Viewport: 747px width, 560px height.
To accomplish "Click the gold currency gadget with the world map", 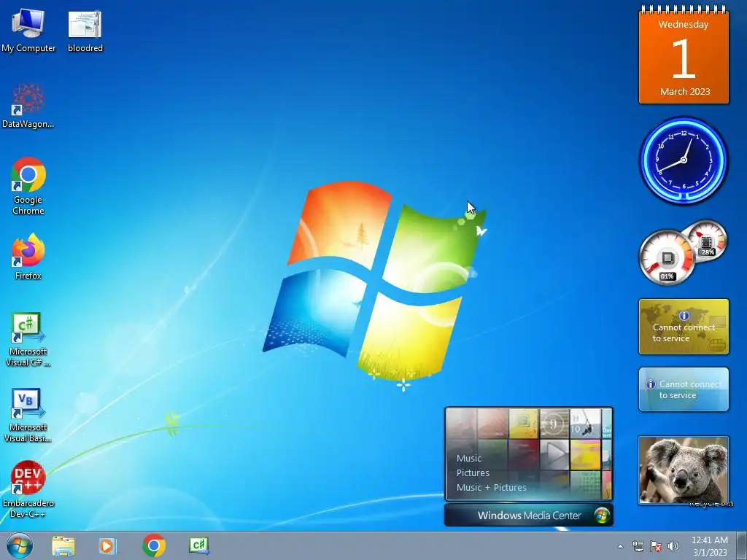I will pos(684,327).
